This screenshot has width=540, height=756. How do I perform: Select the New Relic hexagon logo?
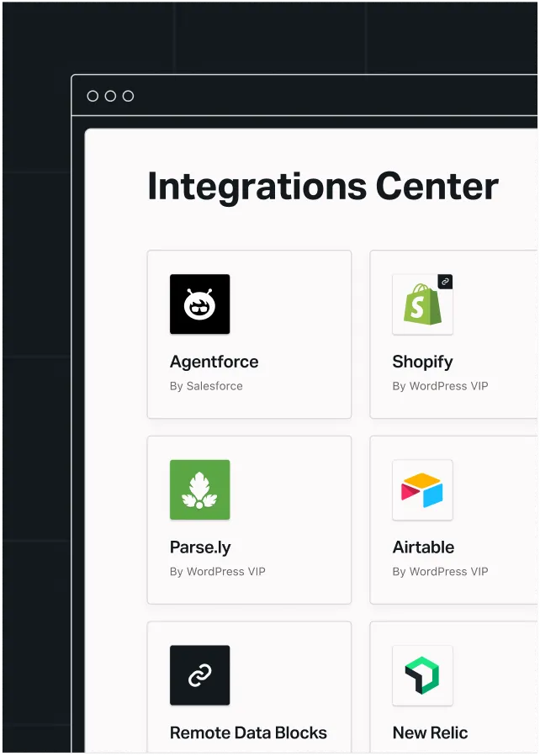[x=422, y=675]
